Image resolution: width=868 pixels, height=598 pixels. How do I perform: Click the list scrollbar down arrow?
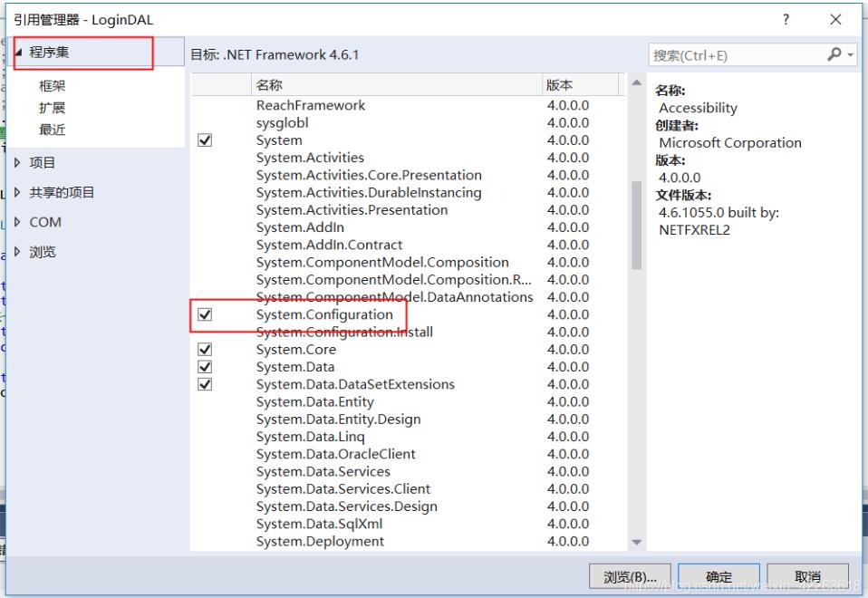click(637, 543)
